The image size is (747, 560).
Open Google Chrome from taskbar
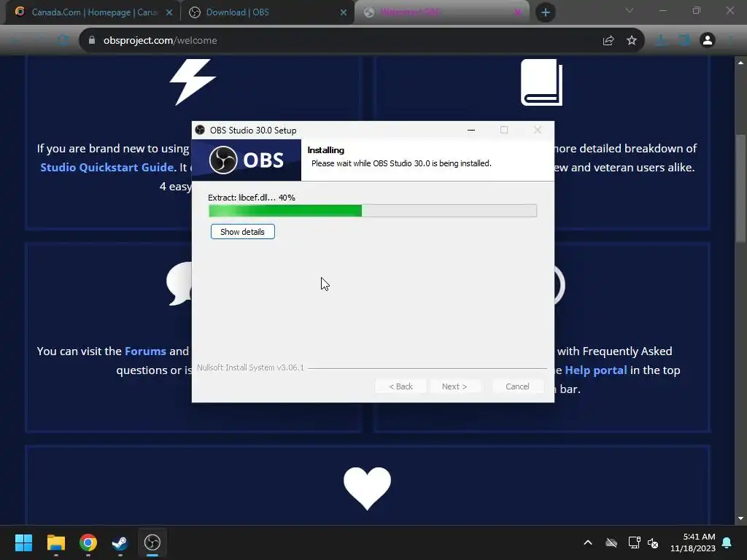point(88,542)
